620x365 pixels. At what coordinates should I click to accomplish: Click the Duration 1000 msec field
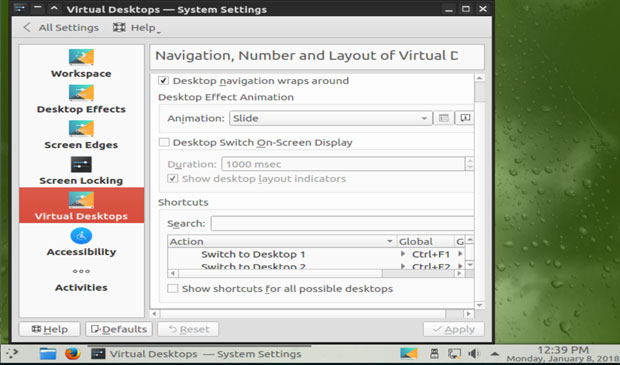click(x=343, y=164)
